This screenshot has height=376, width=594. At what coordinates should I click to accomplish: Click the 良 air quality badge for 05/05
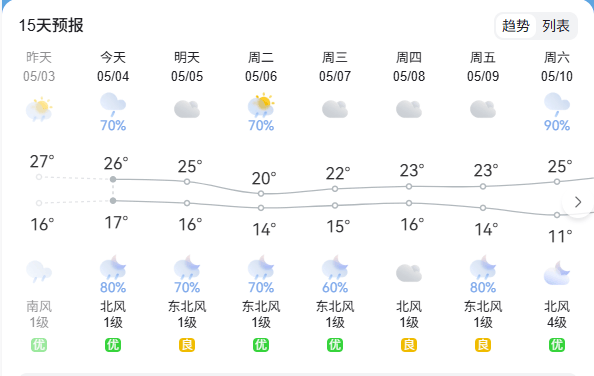(x=187, y=345)
